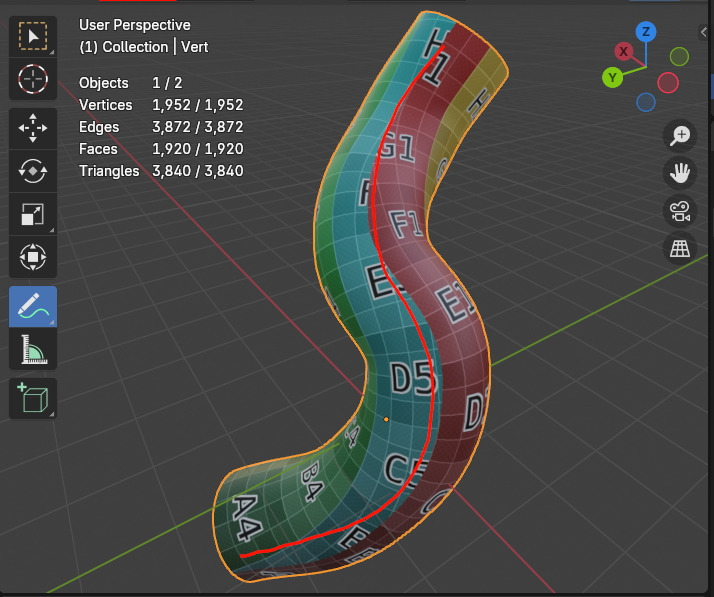Screen dimensions: 714x597
Task: Choose the Add Cube tool
Action: coord(33,399)
